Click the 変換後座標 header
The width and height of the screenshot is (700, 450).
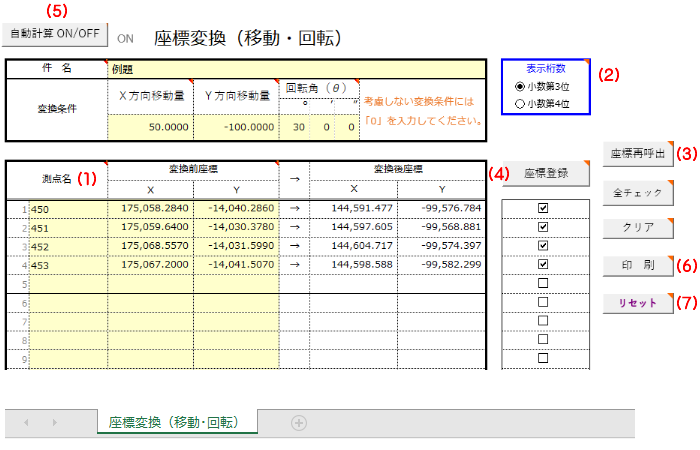point(398,169)
